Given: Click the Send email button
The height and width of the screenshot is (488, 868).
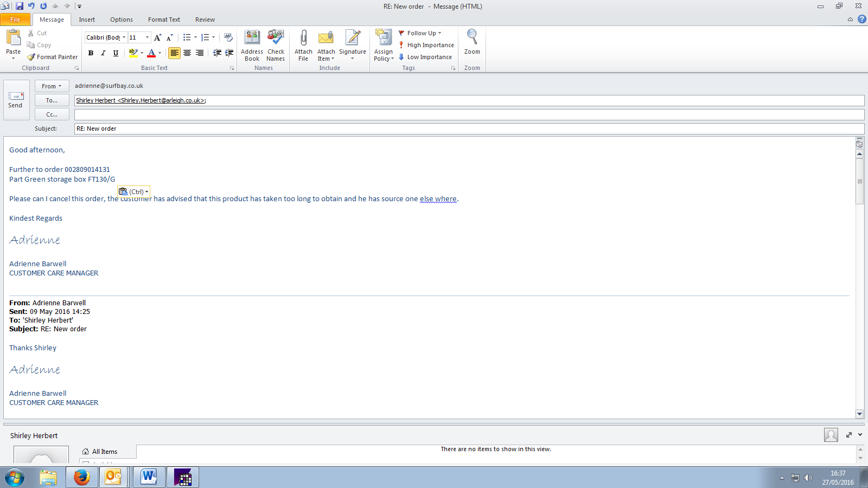Looking at the screenshot, I should (16, 100).
